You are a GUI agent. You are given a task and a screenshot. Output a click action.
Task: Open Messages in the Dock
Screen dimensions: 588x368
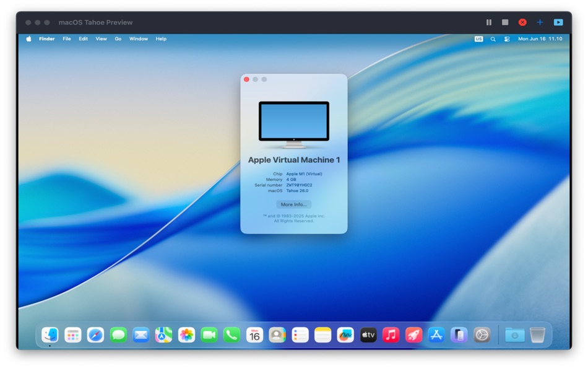[x=118, y=335]
